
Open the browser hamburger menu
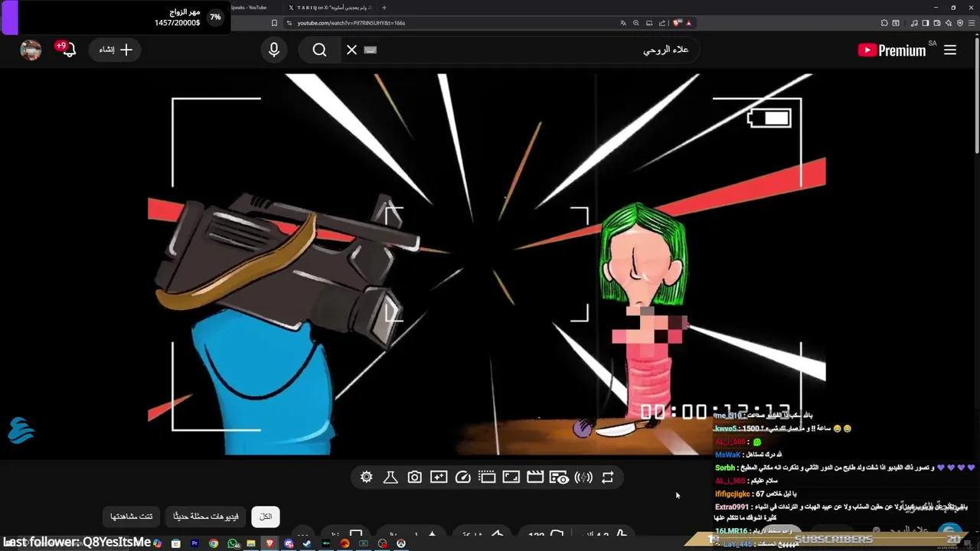pyautogui.click(x=972, y=23)
